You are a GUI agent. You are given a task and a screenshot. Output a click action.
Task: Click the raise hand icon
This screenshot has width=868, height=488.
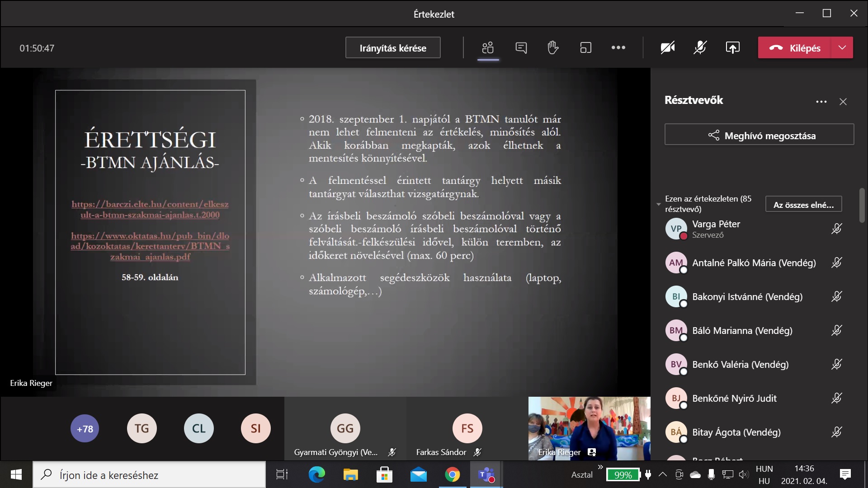(x=553, y=48)
